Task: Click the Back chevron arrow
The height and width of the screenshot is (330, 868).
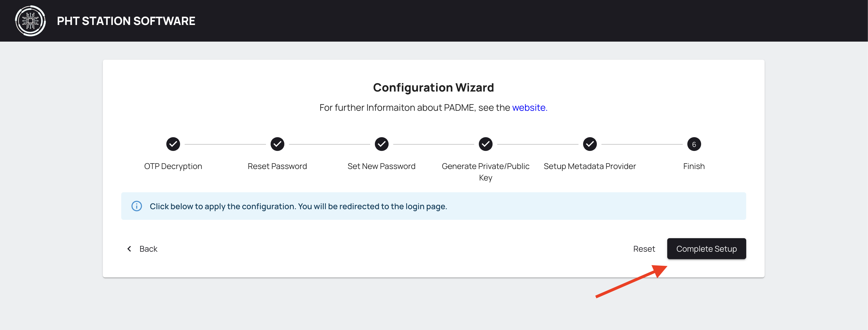Action: pos(129,249)
